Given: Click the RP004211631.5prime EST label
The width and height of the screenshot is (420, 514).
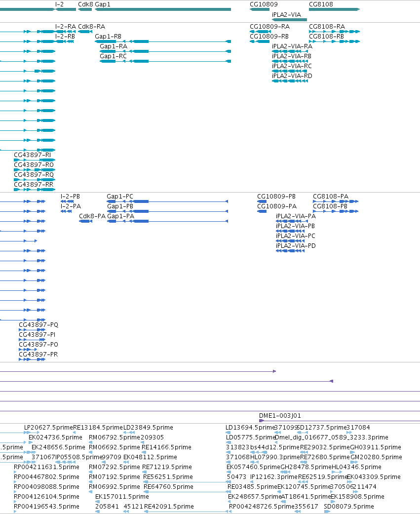Looking at the screenshot, I should (46, 467).
